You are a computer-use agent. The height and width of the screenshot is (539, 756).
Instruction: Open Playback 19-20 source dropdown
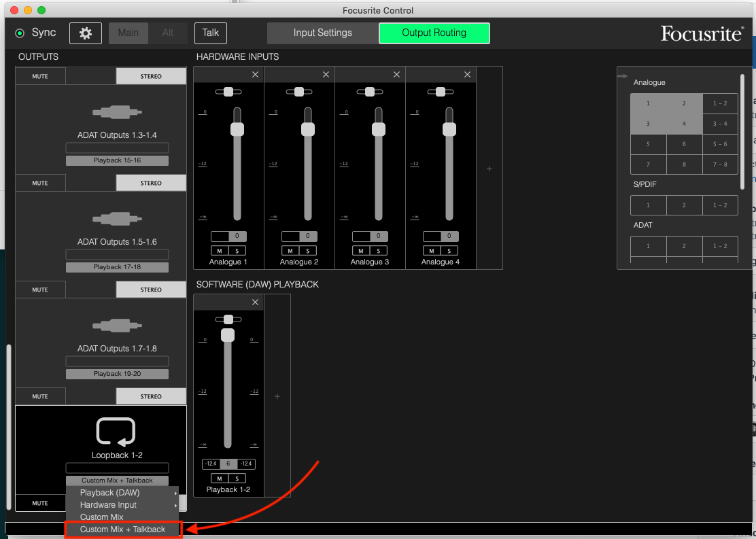pyautogui.click(x=117, y=374)
